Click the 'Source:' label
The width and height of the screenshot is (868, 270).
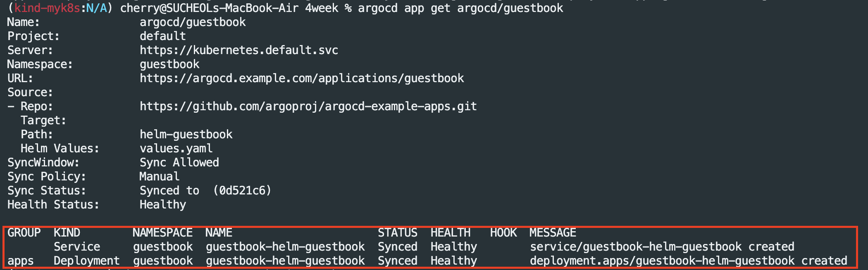pyautogui.click(x=30, y=92)
